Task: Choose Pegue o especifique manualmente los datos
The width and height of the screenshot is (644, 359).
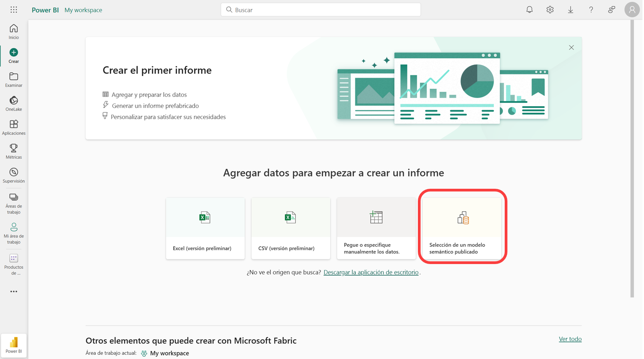Action: coord(376,228)
